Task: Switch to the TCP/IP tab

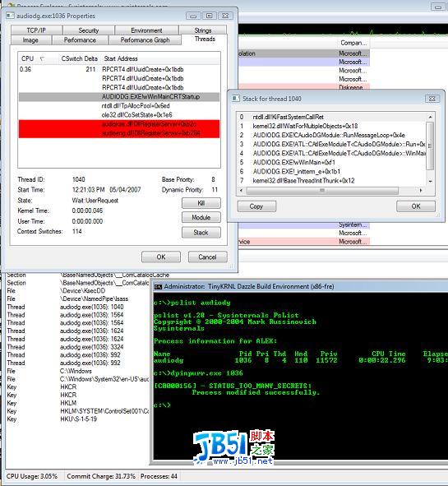Action: [36, 30]
